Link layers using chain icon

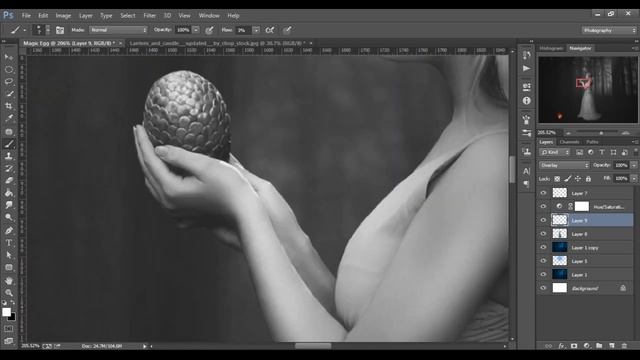coord(549,346)
